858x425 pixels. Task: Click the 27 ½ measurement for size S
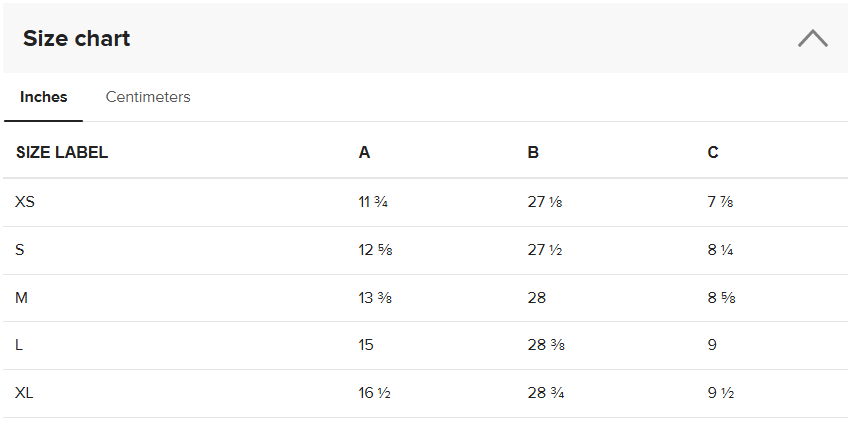[545, 250]
